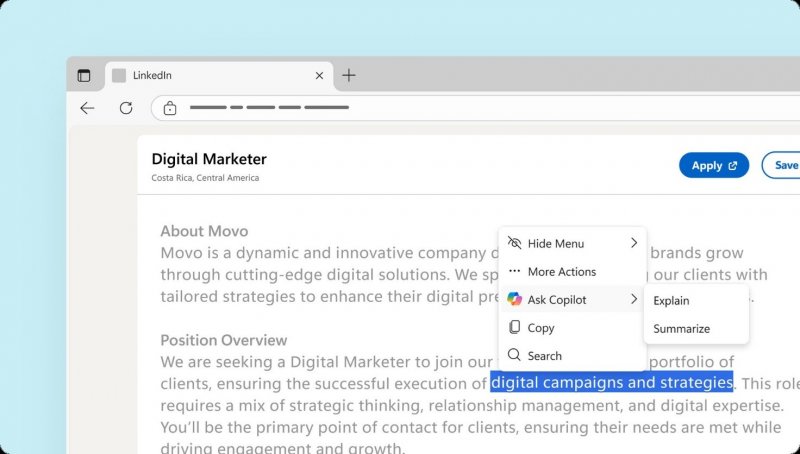Viewport: 800px width, 454px height.
Task: Expand the Ask Copilot submenu arrow
Action: (634, 299)
